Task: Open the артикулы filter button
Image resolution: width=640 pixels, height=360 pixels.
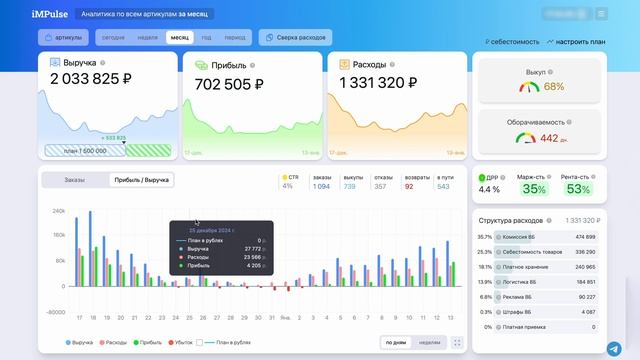Action: pyautogui.click(x=63, y=38)
